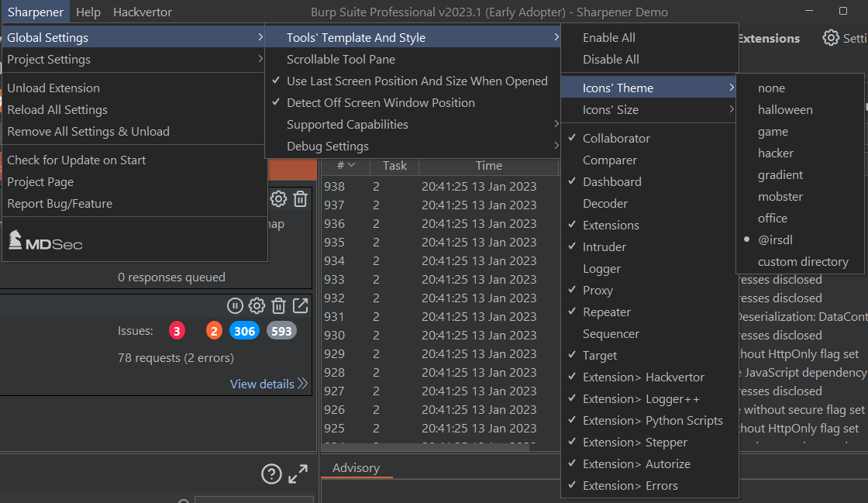Click View details link
Image resolution: width=868 pixels, height=503 pixels.
point(268,384)
